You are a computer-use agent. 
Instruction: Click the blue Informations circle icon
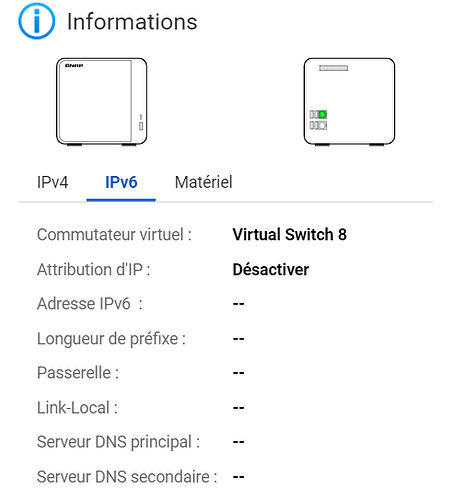click(37, 21)
